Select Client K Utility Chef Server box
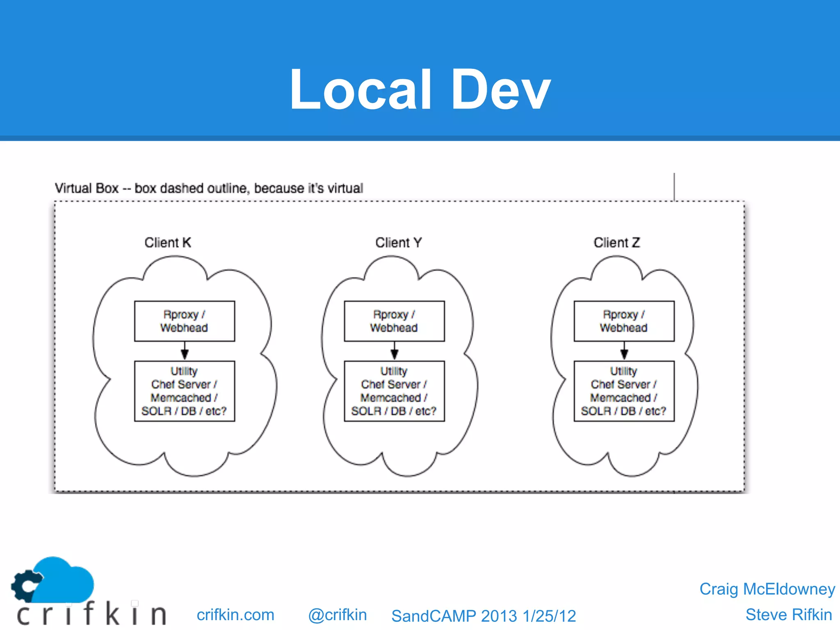Screen dimensions: 840x630 tap(185, 391)
